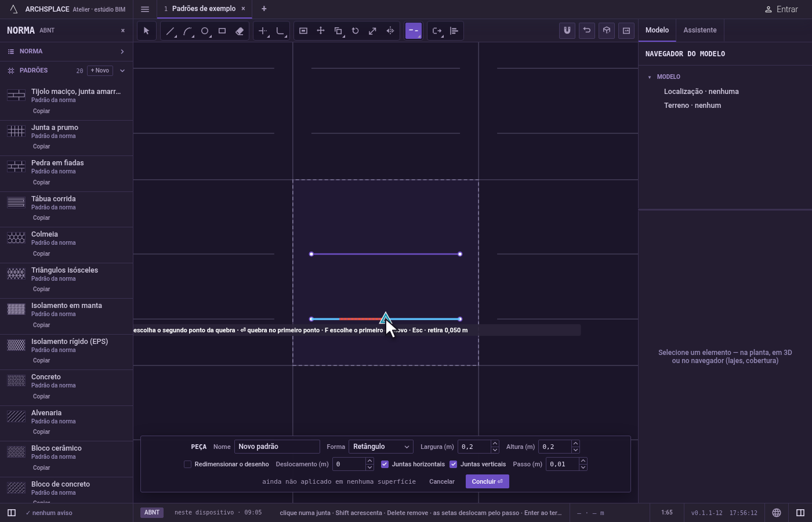Open the hamburger menu
Viewport: 812px width, 522px height.
[145, 9]
